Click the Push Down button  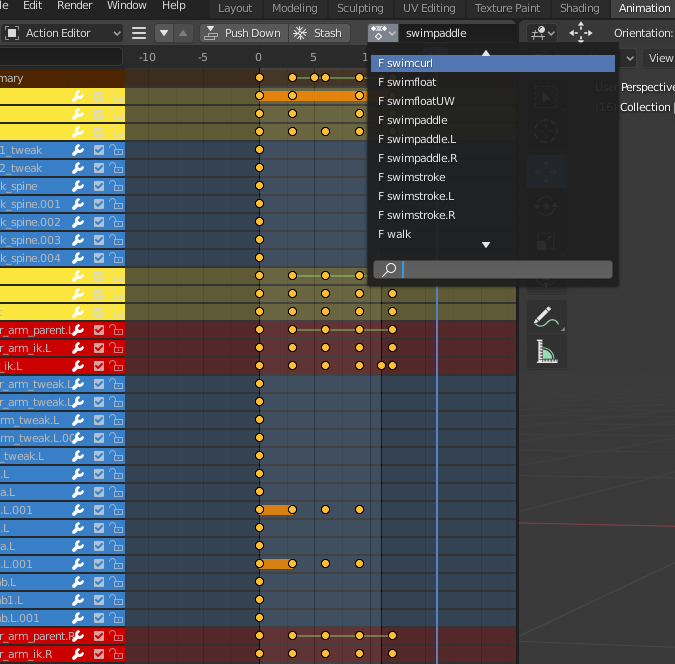[244, 33]
